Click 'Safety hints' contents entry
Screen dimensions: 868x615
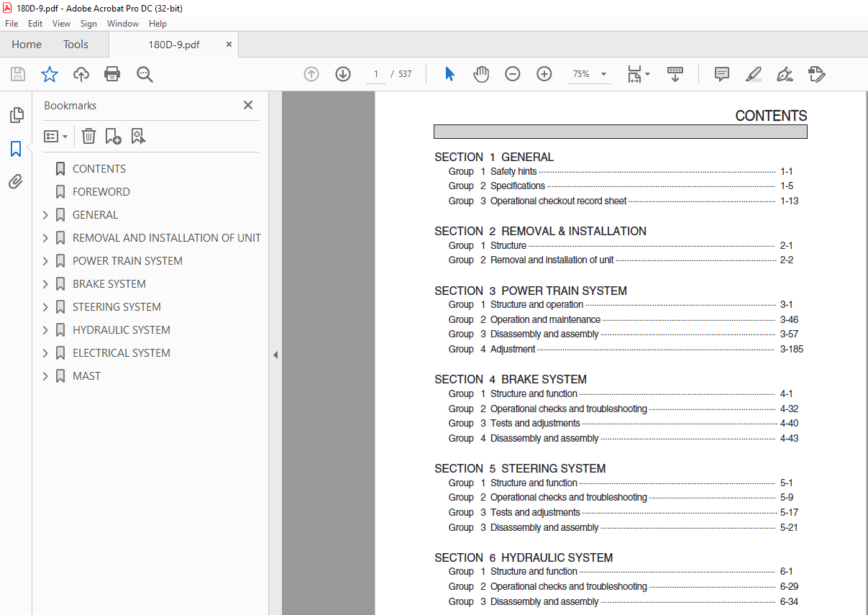point(513,172)
